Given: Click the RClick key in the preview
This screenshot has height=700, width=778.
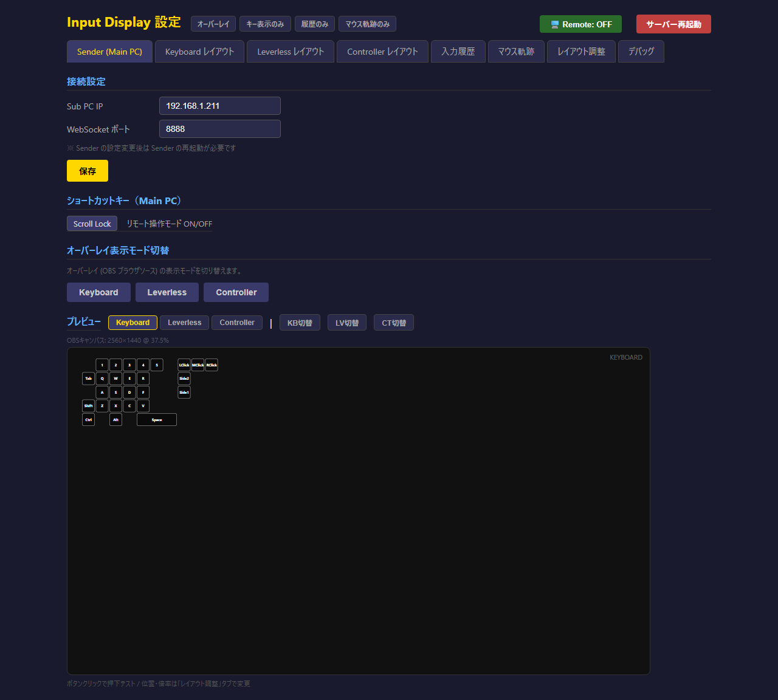Looking at the screenshot, I should (x=212, y=365).
